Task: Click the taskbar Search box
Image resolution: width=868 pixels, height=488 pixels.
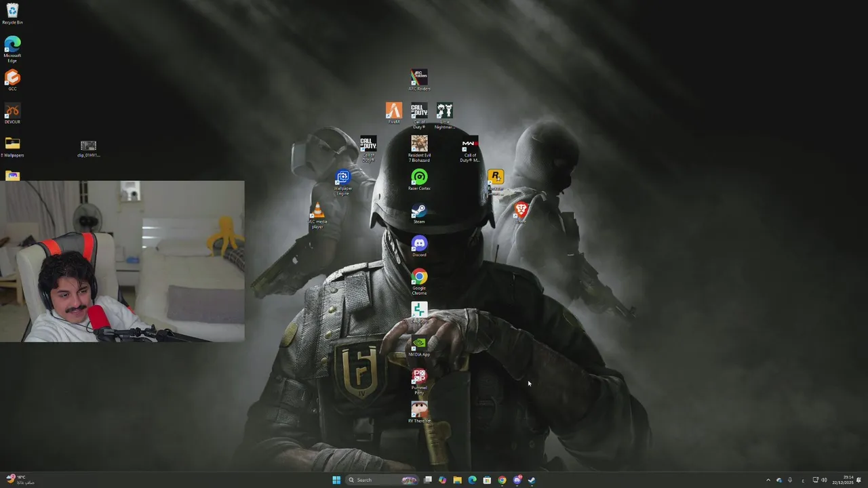Action: tap(382, 480)
